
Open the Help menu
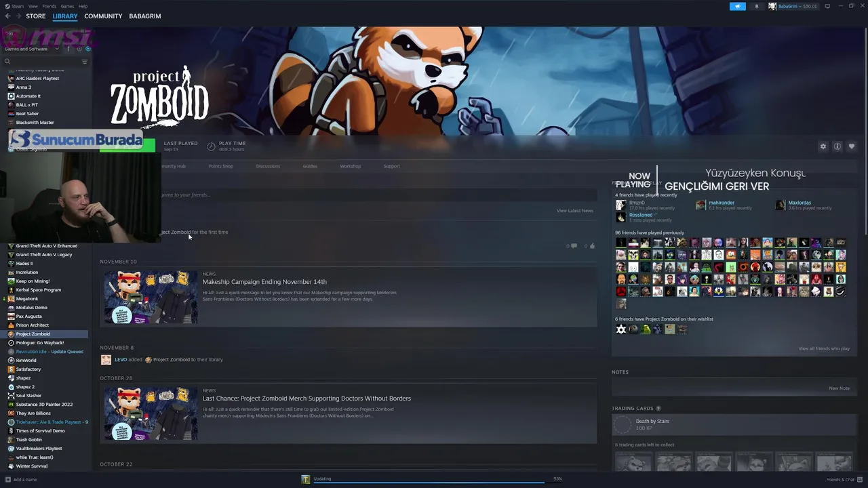(83, 6)
